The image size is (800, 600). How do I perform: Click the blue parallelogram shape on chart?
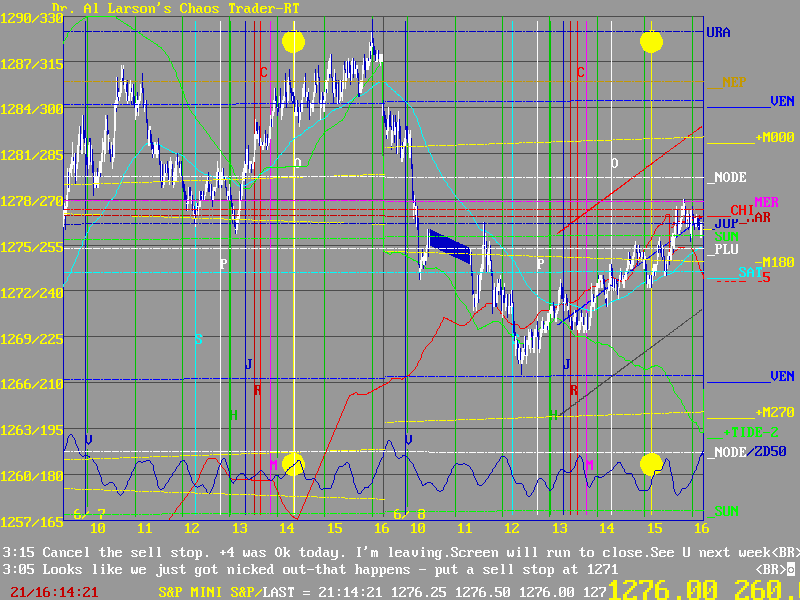pyautogui.click(x=449, y=247)
